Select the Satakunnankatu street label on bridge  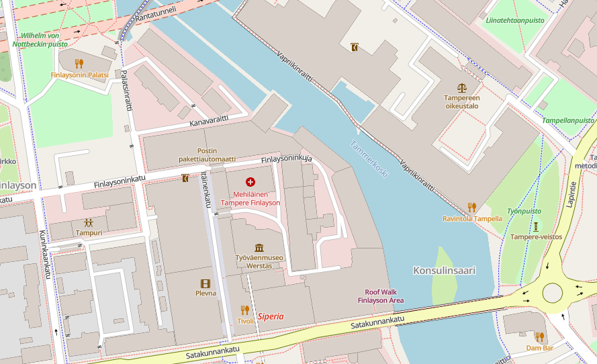pyautogui.click(x=377, y=322)
